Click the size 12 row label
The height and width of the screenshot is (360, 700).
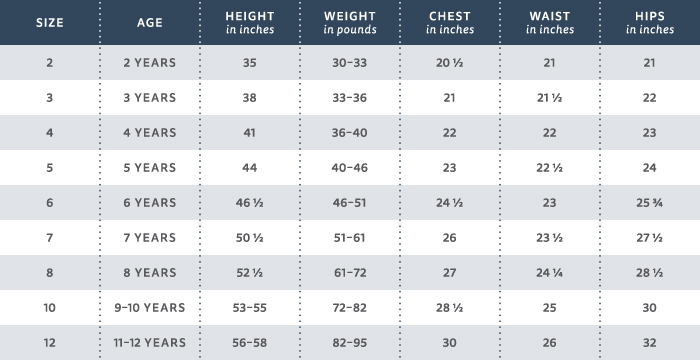(50, 343)
